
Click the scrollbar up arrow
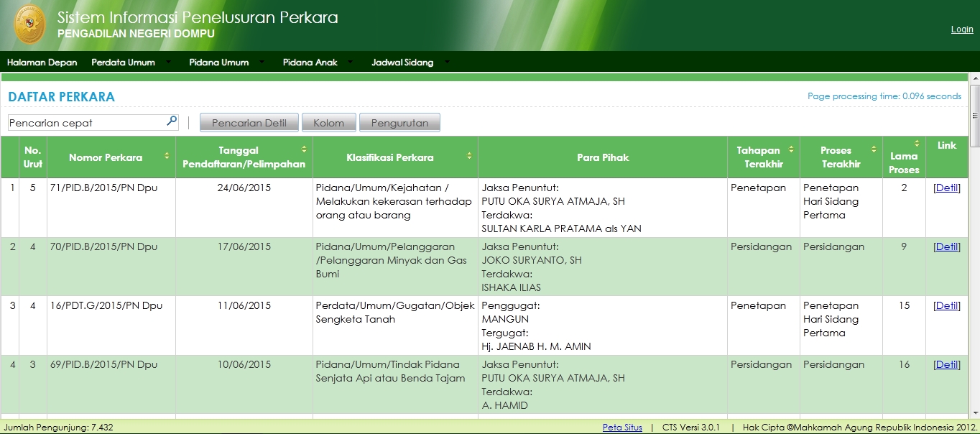tap(975, 78)
